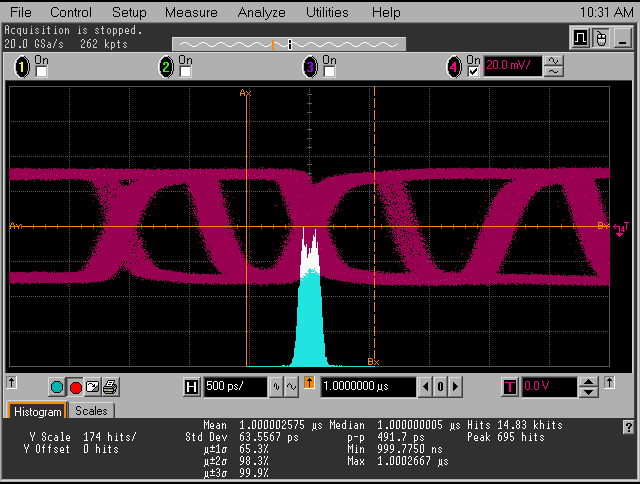Click the channel 1 number button
The height and width of the screenshot is (484, 640).
(x=23, y=67)
